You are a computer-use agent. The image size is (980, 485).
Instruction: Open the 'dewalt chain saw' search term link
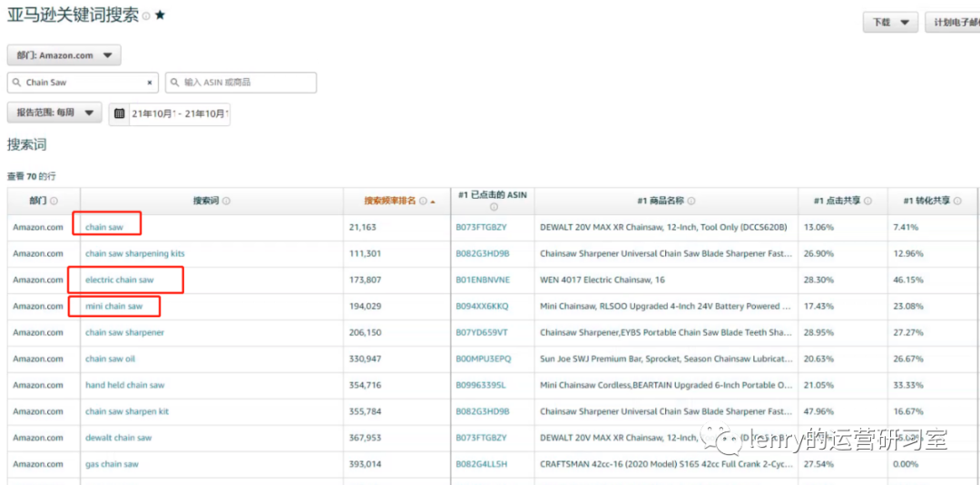[x=118, y=438]
